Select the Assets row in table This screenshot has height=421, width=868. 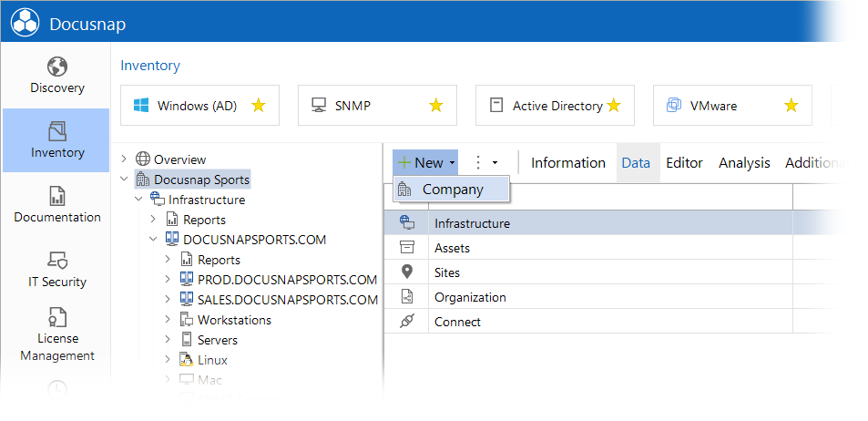(609, 248)
